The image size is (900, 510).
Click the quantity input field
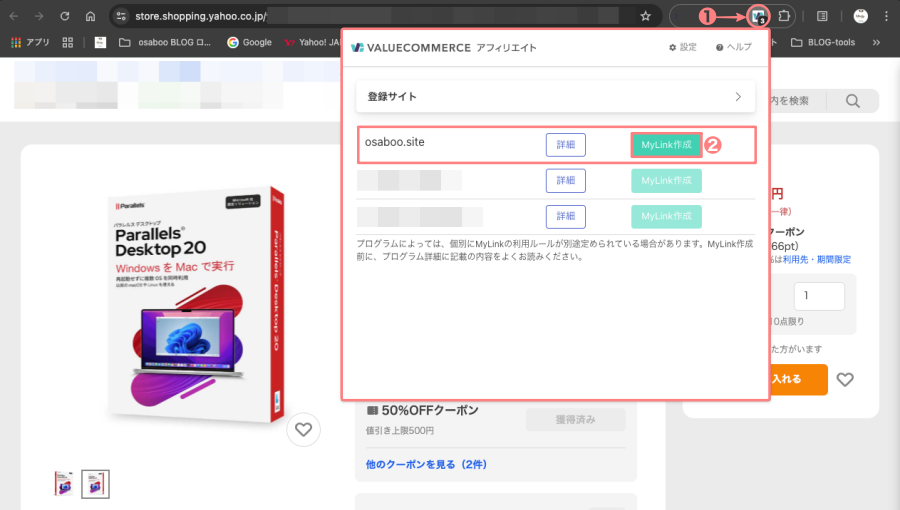point(819,296)
